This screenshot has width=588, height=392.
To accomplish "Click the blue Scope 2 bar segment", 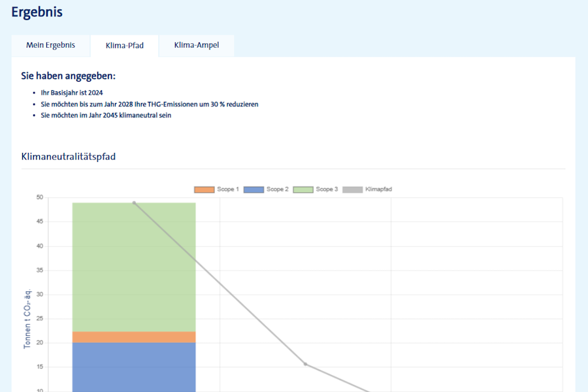I will (x=134, y=367).
